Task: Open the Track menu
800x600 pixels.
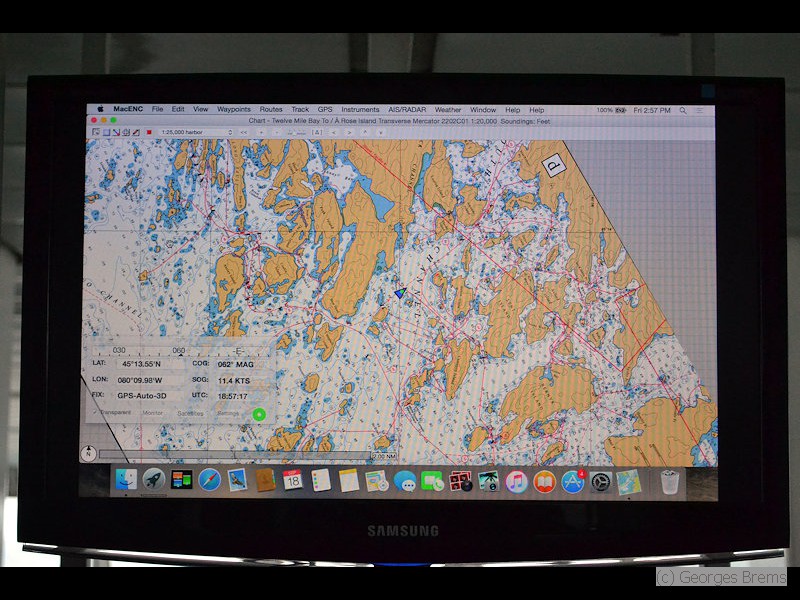Action: click(300, 109)
